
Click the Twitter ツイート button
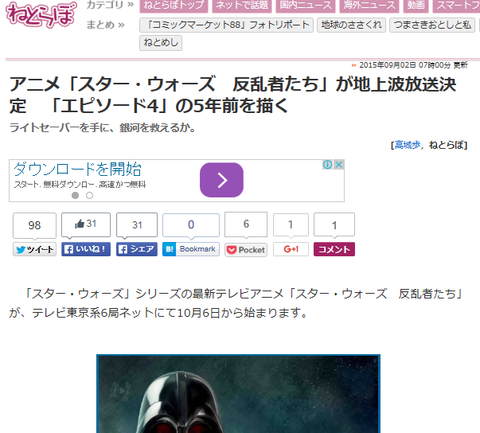tap(35, 249)
